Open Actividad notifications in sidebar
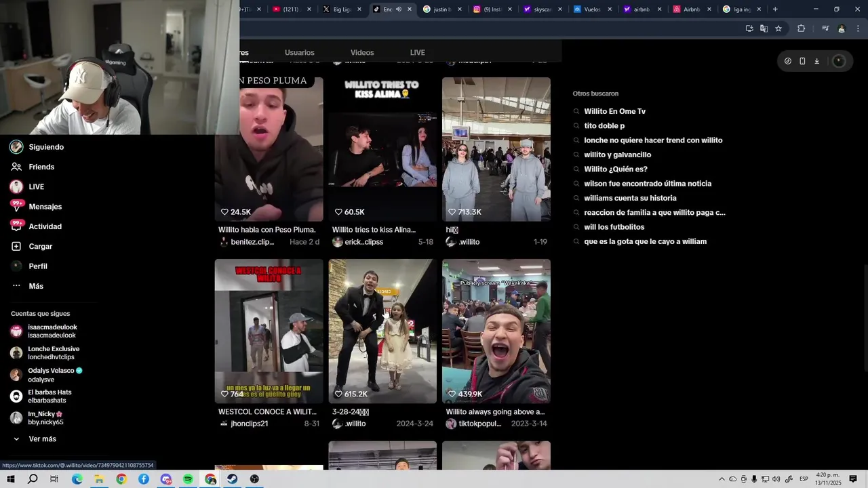This screenshot has height=488, width=868. pyautogui.click(x=36, y=226)
